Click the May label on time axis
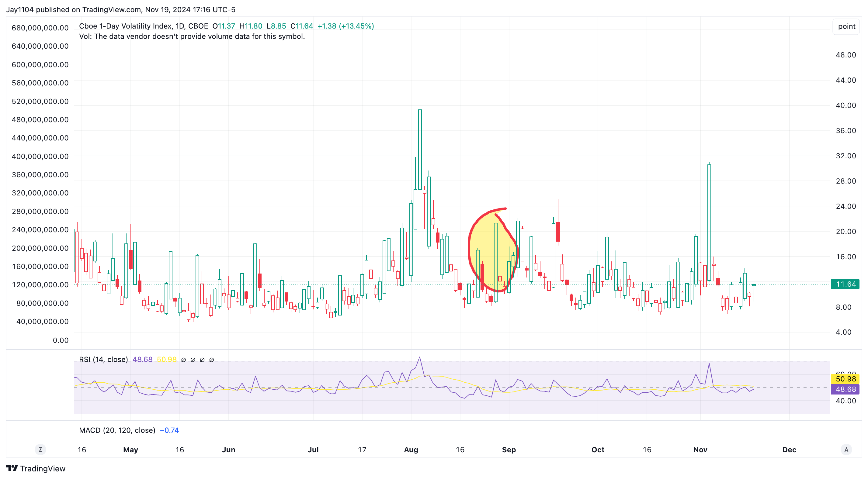The image size is (868, 479). point(131,450)
